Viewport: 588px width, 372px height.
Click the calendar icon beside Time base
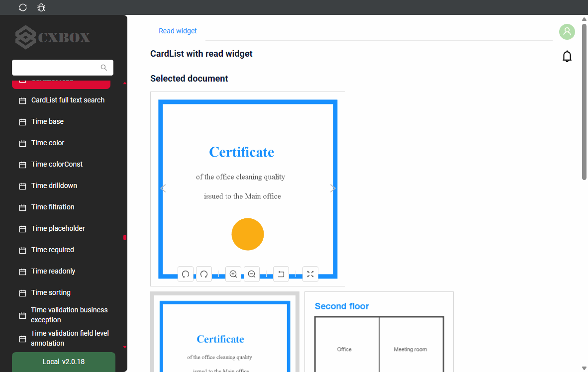coord(22,122)
